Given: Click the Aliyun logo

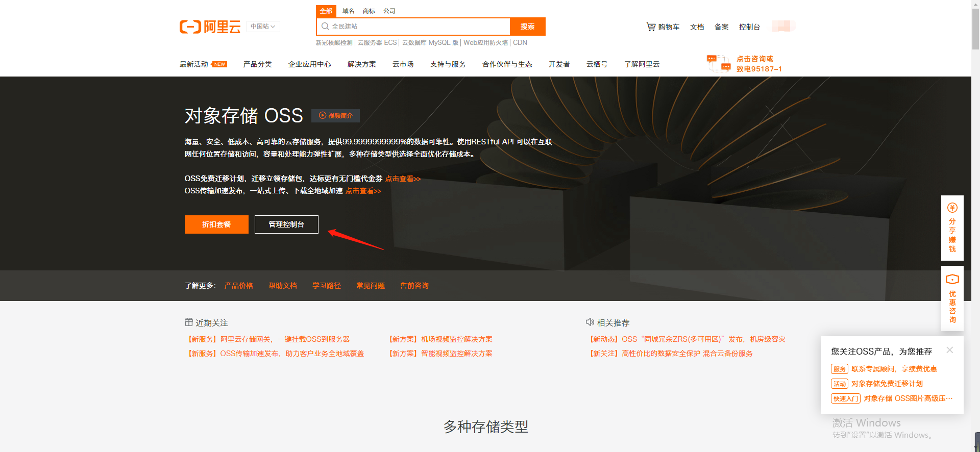Looking at the screenshot, I should [x=210, y=27].
